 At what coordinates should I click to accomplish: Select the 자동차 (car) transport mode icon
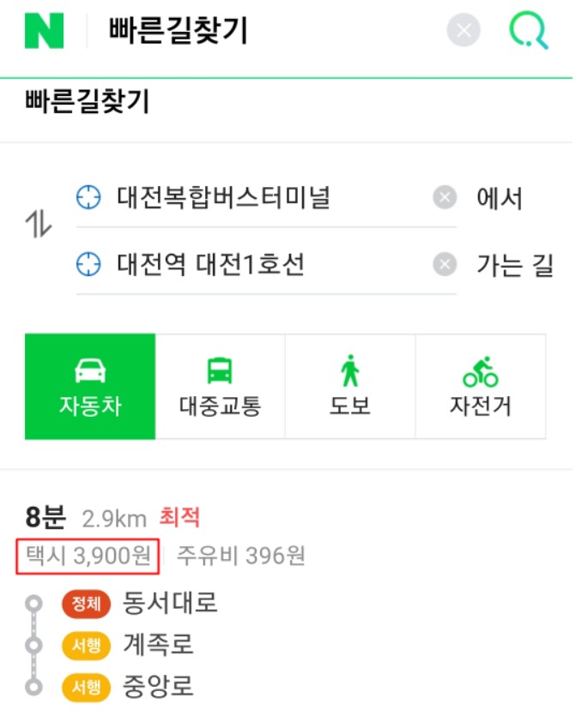(90, 367)
